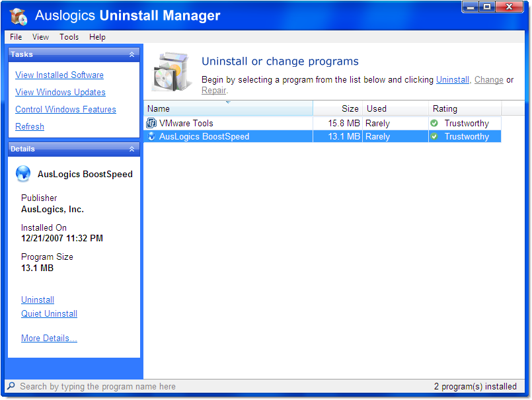This screenshot has height=400, width=532.
Task: Click the Change link in header description
Action: (488, 79)
